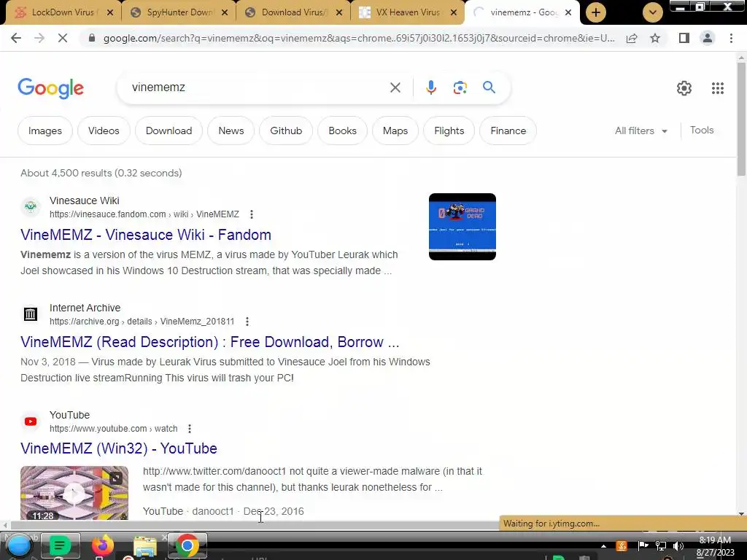This screenshot has width=747, height=560.
Task: Close the LockDown Virus tab
Action: [110, 12]
